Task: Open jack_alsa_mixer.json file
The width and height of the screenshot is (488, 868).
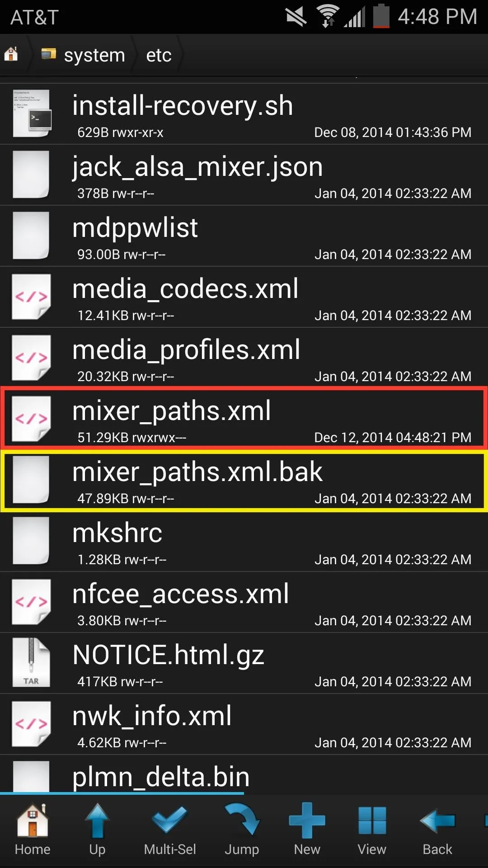Action: (244, 175)
